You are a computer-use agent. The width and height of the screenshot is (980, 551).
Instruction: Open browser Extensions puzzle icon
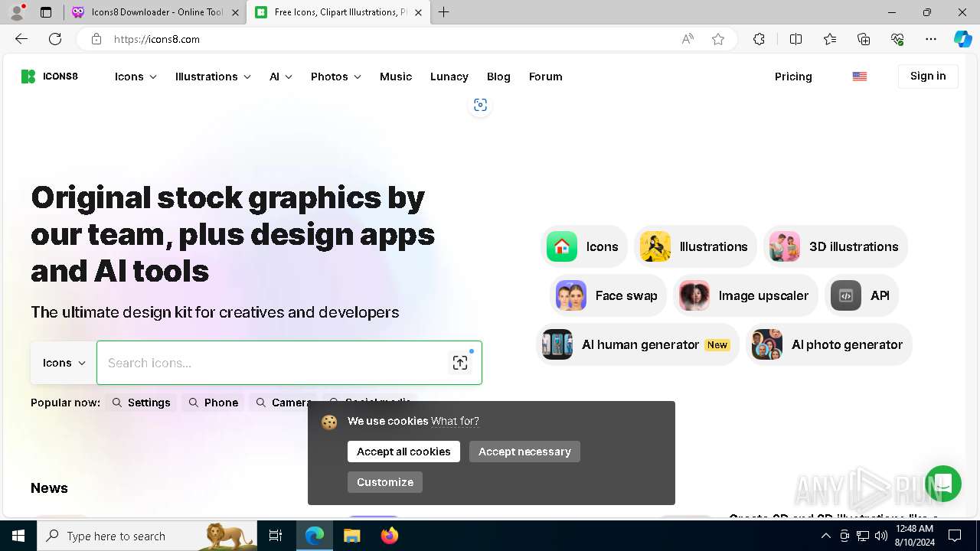[x=759, y=39]
